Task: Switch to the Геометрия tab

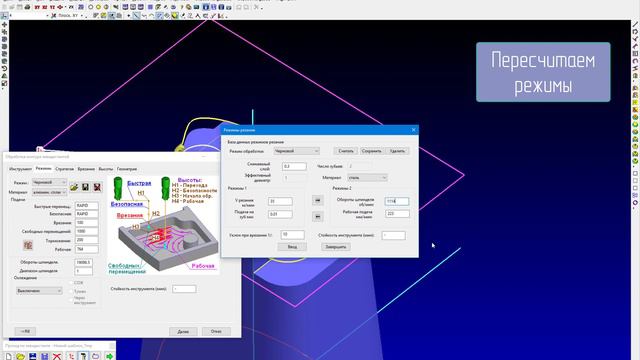Action: click(x=127, y=169)
